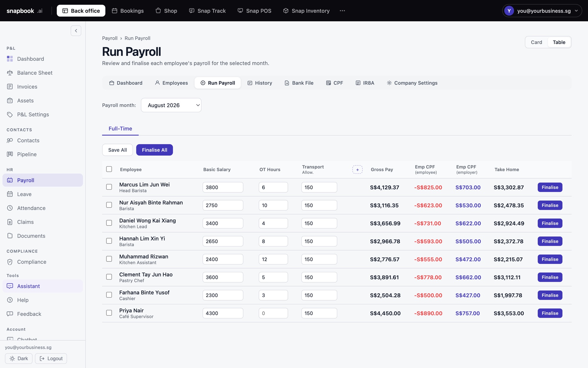Screen dimensions: 588x368
Task: Click the Leave calendar icon
Action: point(10,194)
